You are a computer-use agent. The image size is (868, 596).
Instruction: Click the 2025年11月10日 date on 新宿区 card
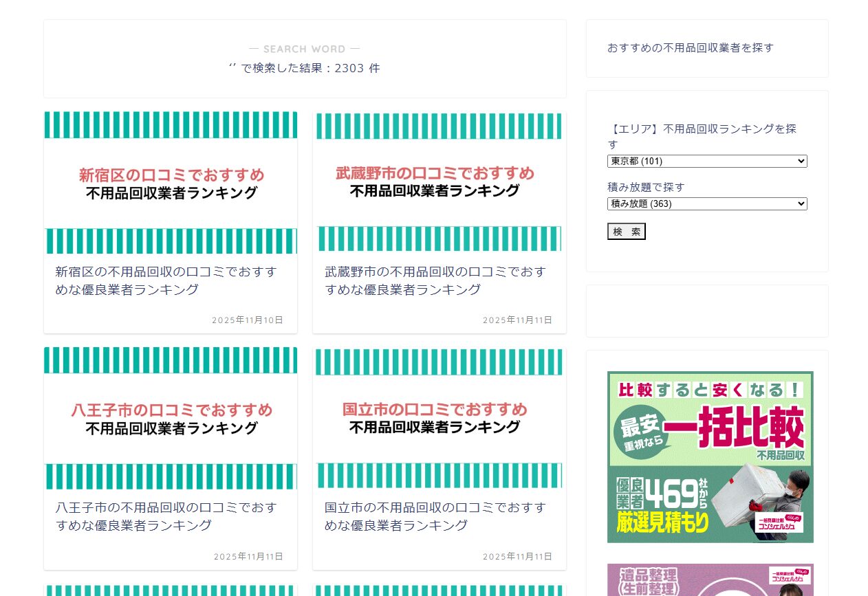(248, 320)
